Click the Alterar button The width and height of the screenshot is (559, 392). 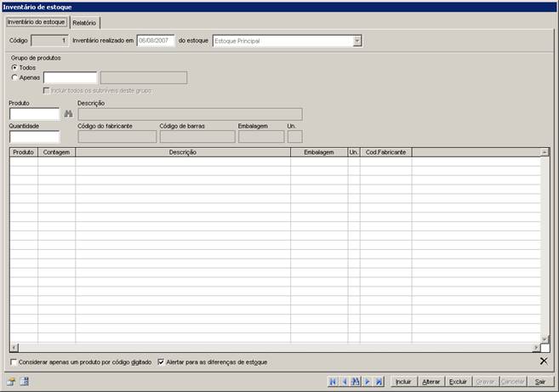431,382
